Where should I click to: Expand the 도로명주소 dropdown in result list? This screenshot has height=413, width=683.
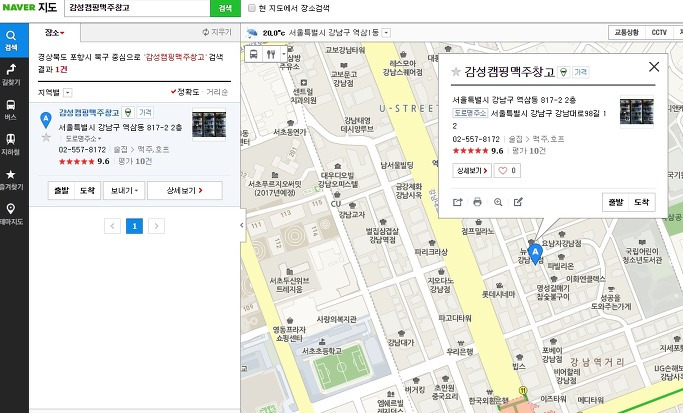(x=83, y=139)
